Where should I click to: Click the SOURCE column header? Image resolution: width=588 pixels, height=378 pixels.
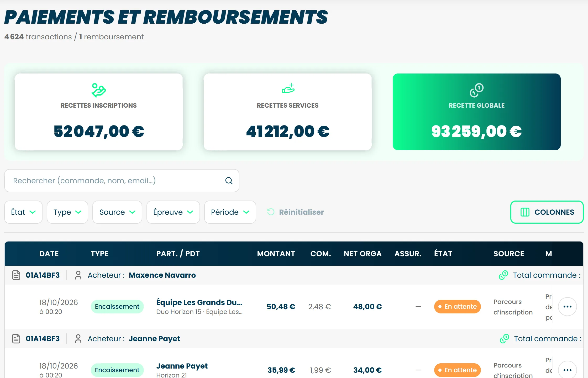click(x=509, y=254)
